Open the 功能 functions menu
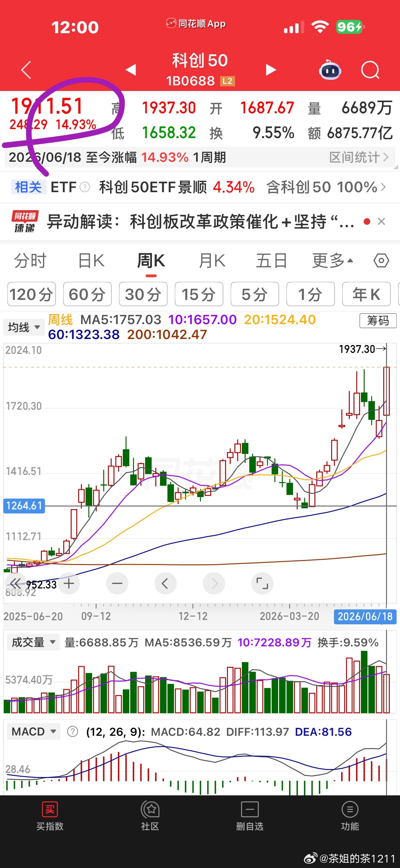400x868 pixels. [350, 816]
